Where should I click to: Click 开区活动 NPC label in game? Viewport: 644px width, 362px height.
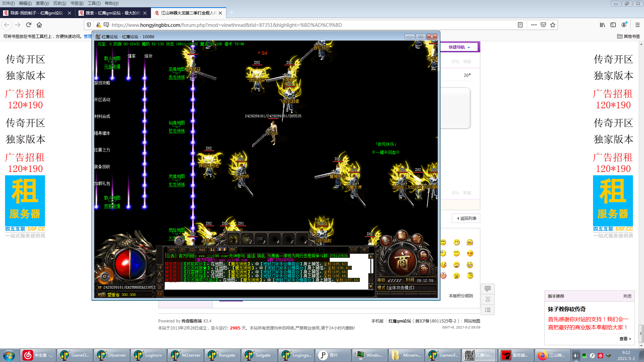coord(102,100)
